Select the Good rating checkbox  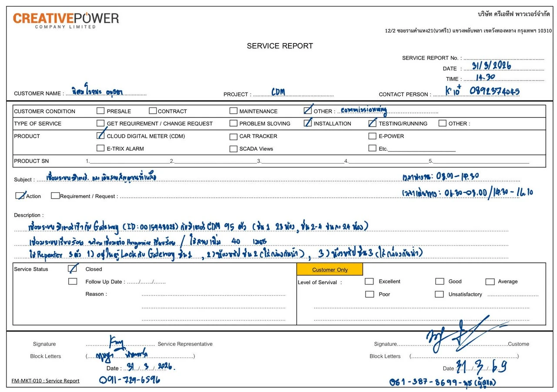(440, 281)
